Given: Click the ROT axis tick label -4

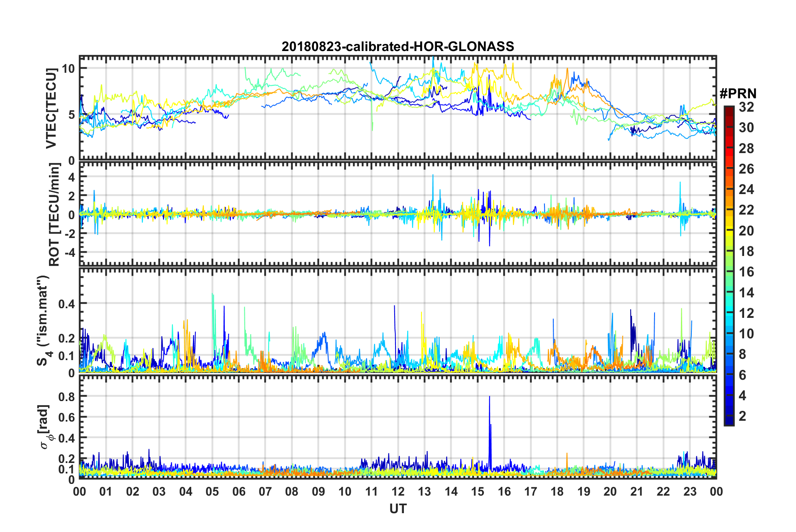Looking at the screenshot, I should tap(69, 253).
